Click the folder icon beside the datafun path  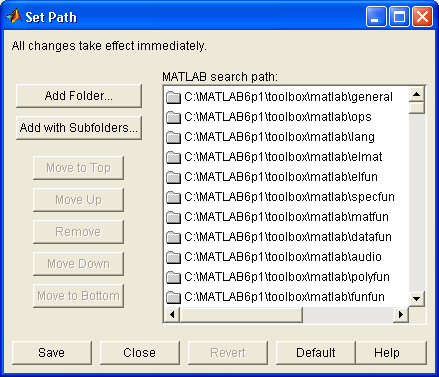coord(173,237)
